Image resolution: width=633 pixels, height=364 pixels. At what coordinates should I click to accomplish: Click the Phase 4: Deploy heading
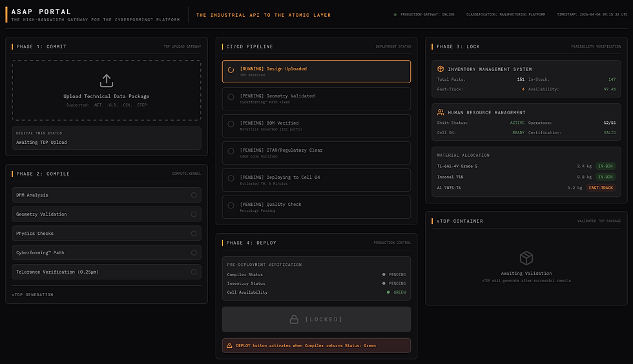click(251, 243)
